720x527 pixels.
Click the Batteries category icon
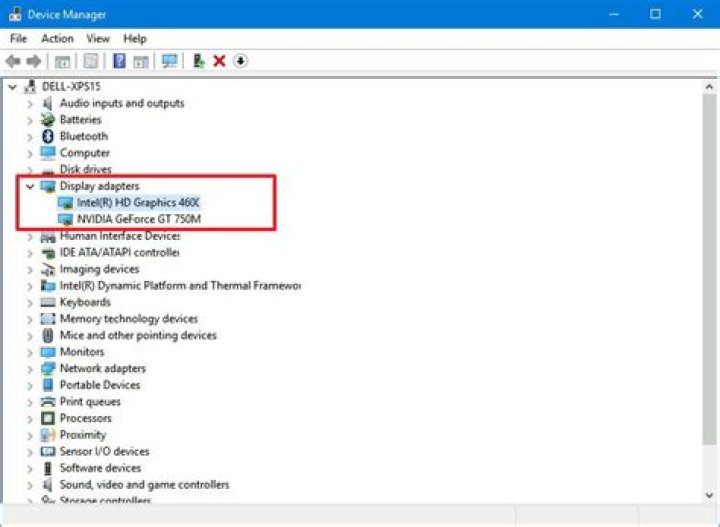(x=48, y=120)
